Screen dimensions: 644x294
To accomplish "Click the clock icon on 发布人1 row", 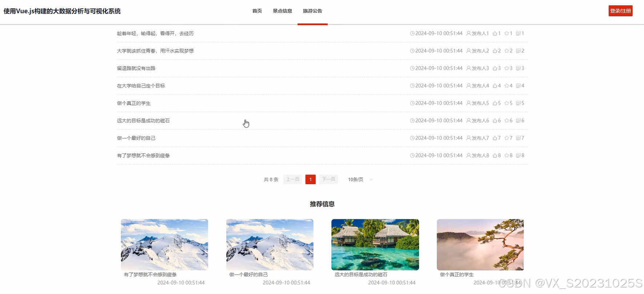I will tap(412, 33).
